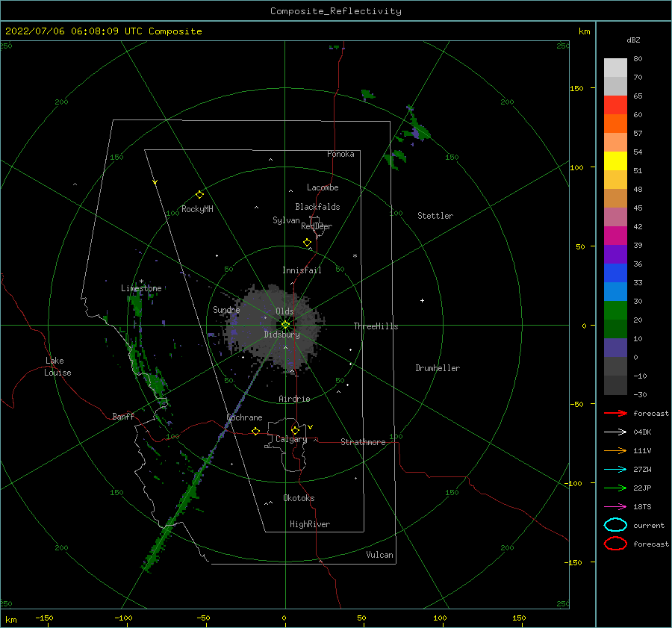Click the yellow diamond marker below RedDeer
The width and height of the screenshot is (672, 628).
pyautogui.click(x=308, y=243)
